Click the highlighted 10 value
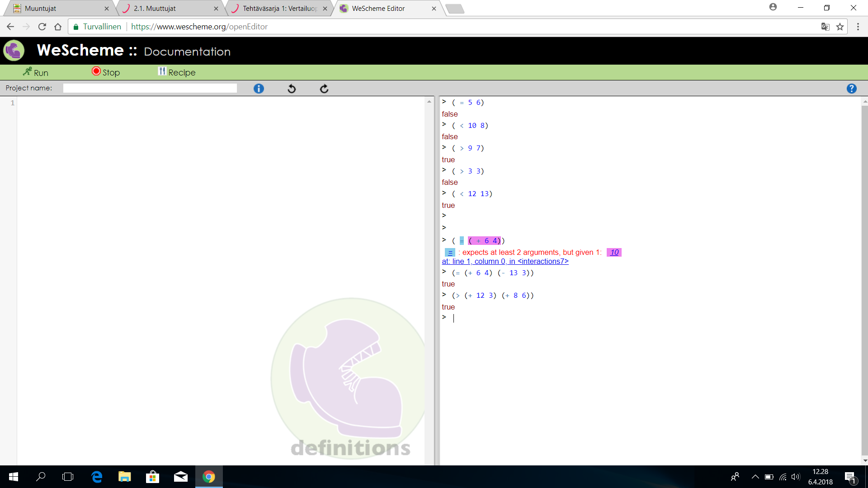The image size is (868, 488). [x=614, y=252]
